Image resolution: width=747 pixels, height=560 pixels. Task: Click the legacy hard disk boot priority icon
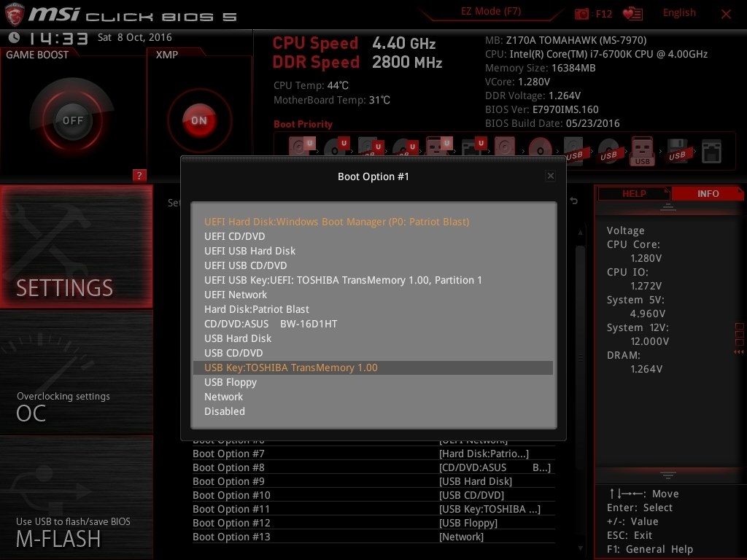(x=505, y=146)
